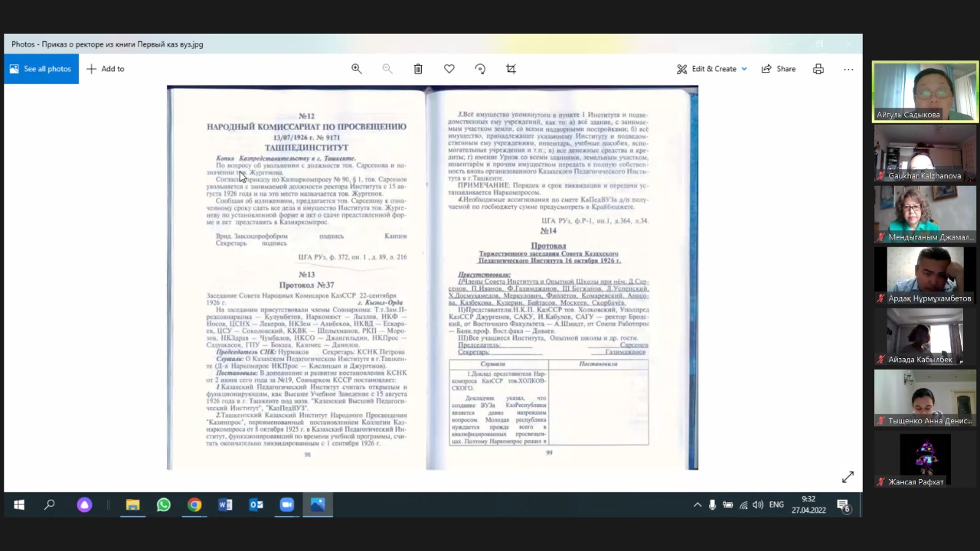Open taskbar search
The width and height of the screenshot is (980, 551).
coord(50,505)
